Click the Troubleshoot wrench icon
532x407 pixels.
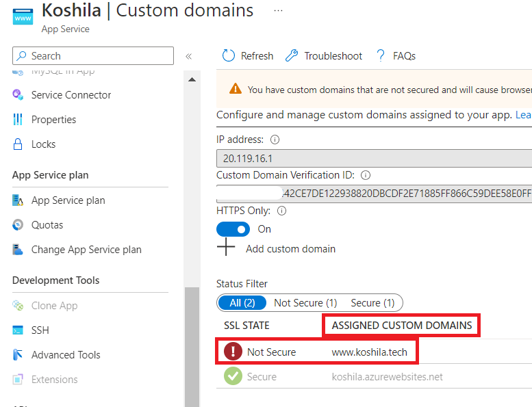tap(292, 55)
